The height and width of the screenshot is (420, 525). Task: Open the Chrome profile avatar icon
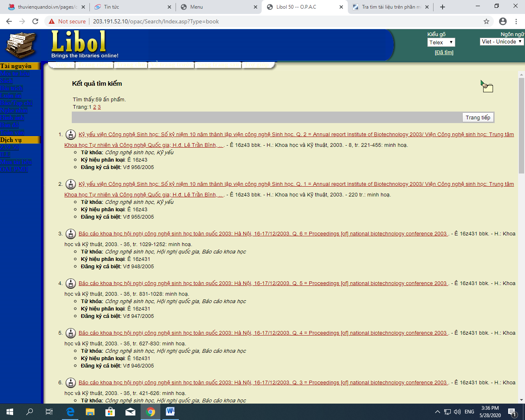click(x=503, y=21)
